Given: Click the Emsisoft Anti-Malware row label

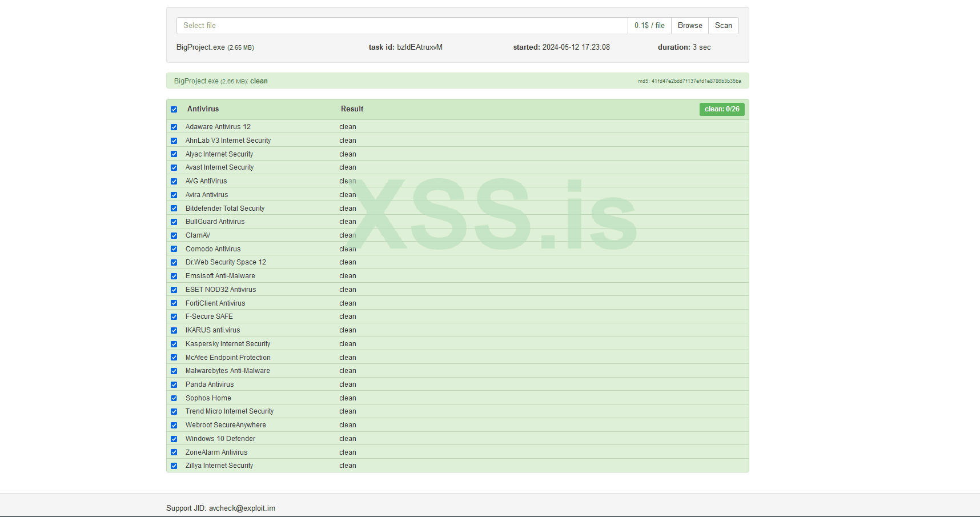Looking at the screenshot, I should [220, 276].
